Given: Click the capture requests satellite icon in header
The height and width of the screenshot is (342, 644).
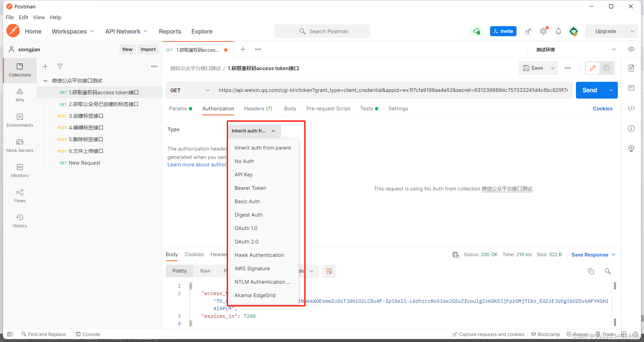Looking at the screenshot, I should [x=528, y=31].
